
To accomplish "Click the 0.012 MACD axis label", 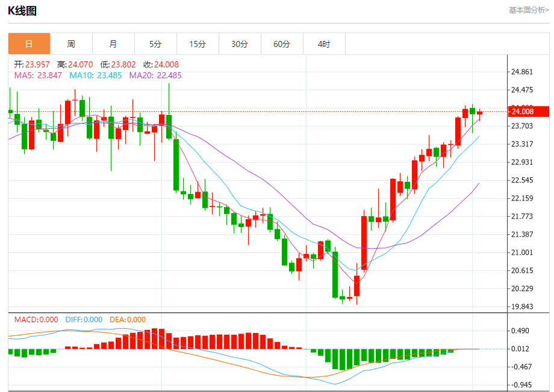I will click(520, 349).
